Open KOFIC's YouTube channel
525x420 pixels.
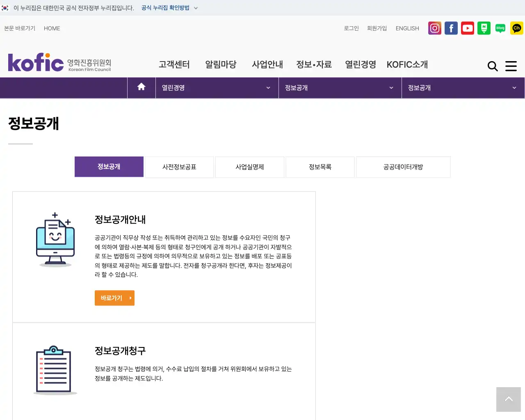(467, 28)
